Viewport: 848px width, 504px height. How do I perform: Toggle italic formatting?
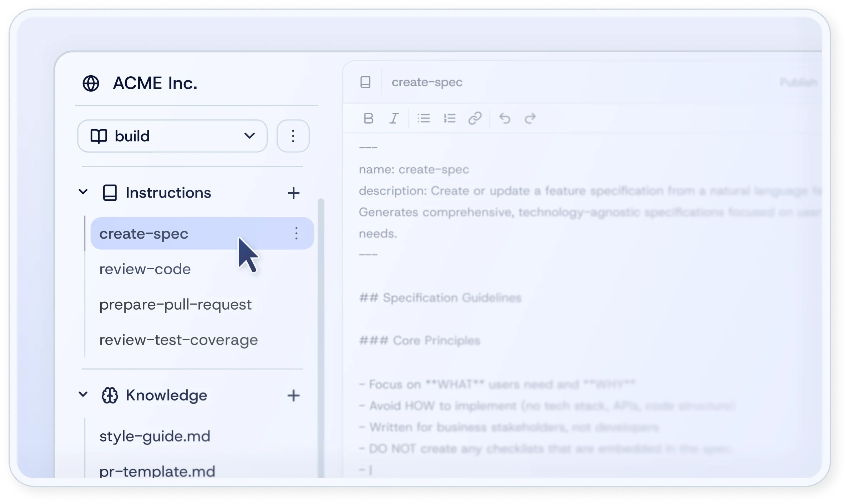pos(394,118)
